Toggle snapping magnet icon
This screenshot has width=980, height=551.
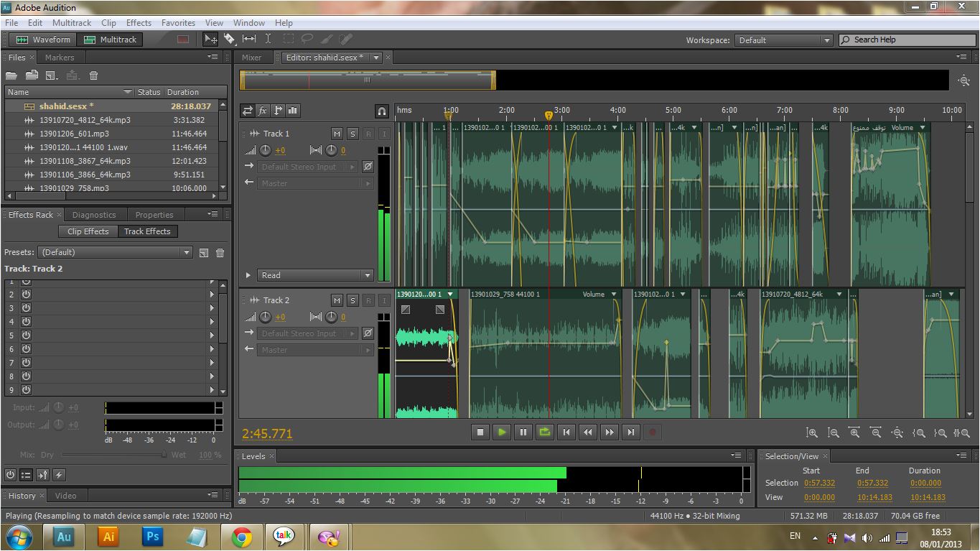pos(382,111)
